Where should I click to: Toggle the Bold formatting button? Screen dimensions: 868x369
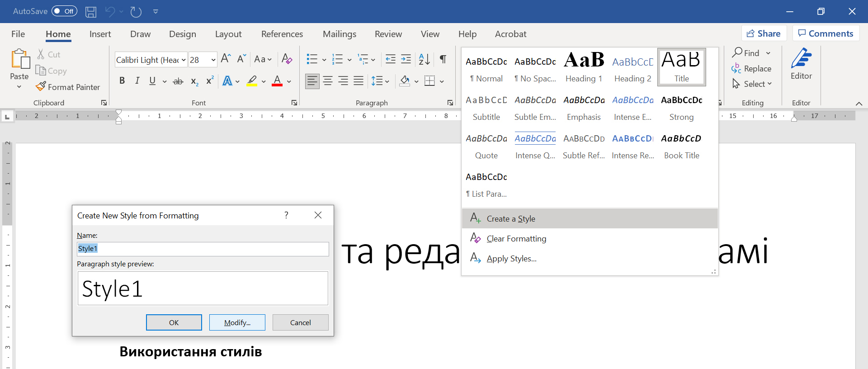[x=122, y=81]
